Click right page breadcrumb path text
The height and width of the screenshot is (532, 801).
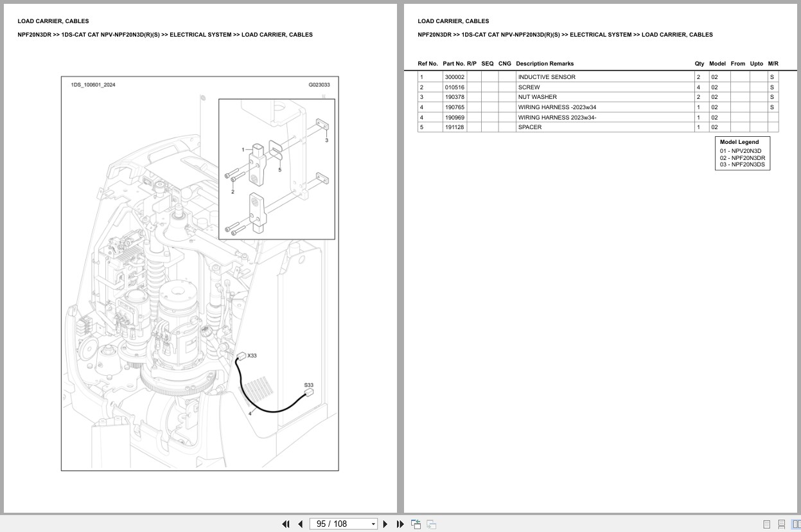click(565, 35)
